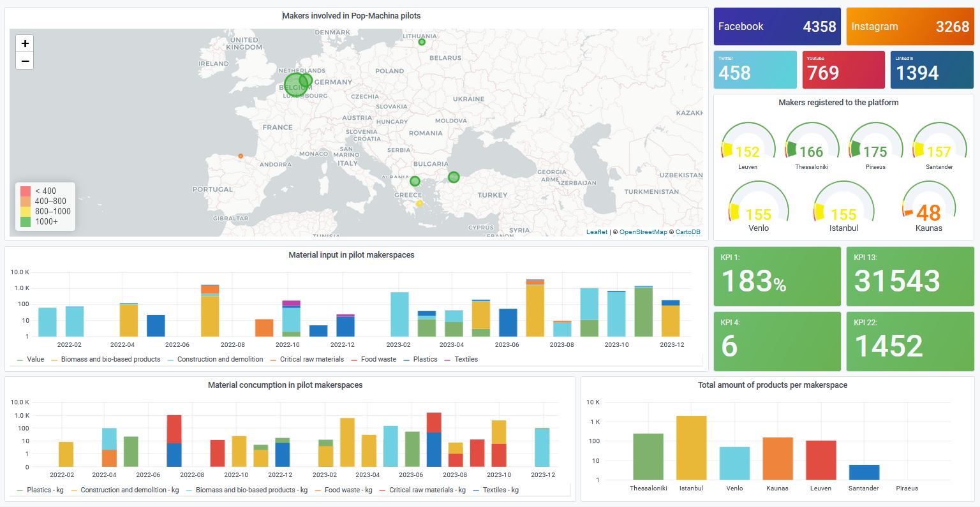Zoom out the map with minus button
The width and height of the screenshot is (980, 507).
click(25, 61)
